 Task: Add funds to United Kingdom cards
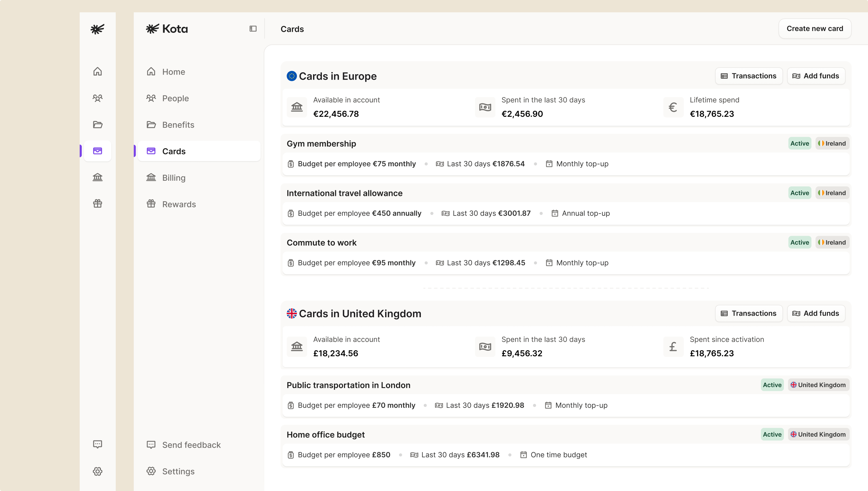pyautogui.click(x=816, y=313)
